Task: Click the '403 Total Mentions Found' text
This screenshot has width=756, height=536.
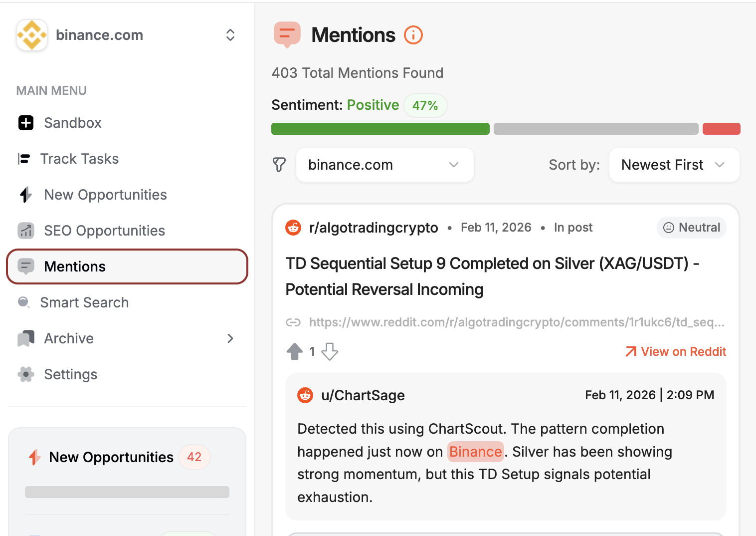Action: tap(358, 73)
